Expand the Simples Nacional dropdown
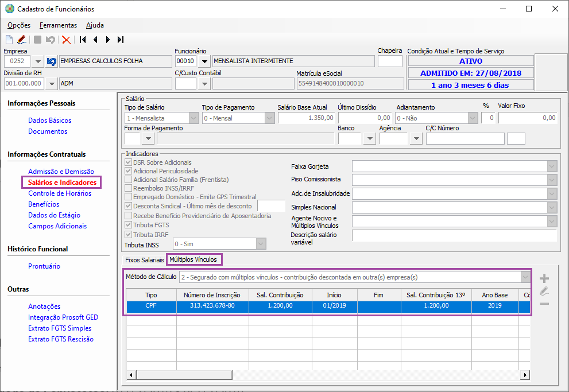Image resolution: width=569 pixels, height=392 pixels. [552, 207]
